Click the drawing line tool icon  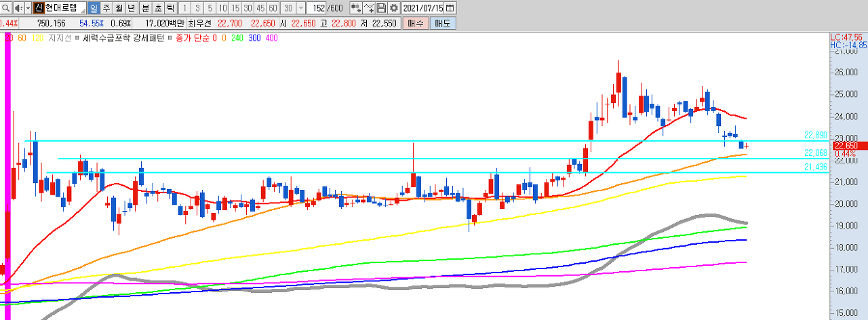[368, 8]
